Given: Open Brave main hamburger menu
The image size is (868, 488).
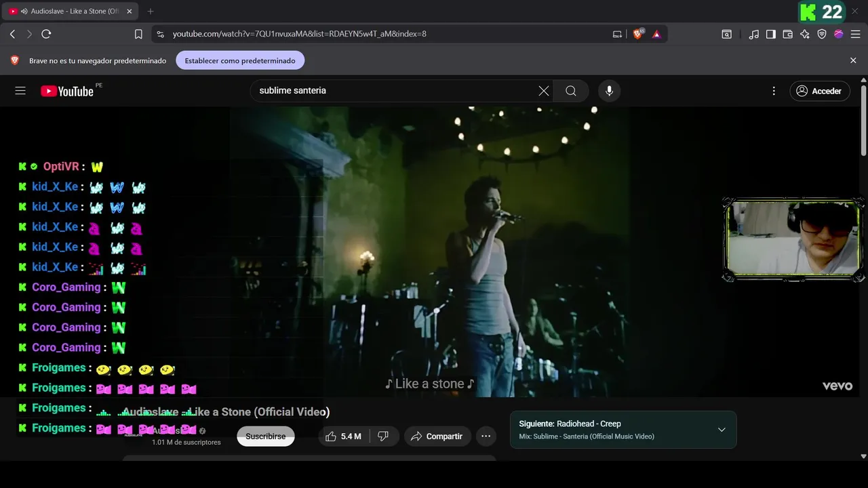Looking at the screenshot, I should tap(856, 34).
